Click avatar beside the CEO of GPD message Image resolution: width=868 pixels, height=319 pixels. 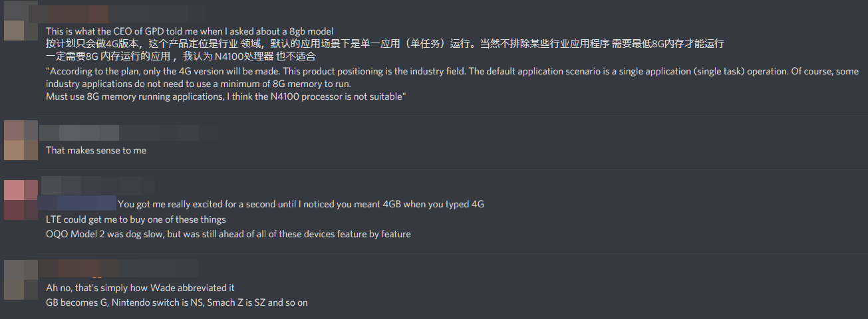21,21
